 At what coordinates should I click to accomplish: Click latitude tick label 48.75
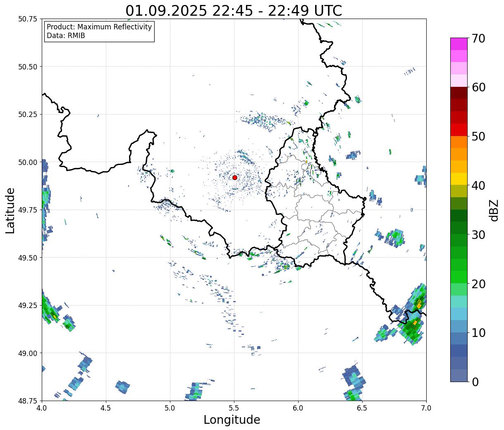(27, 401)
